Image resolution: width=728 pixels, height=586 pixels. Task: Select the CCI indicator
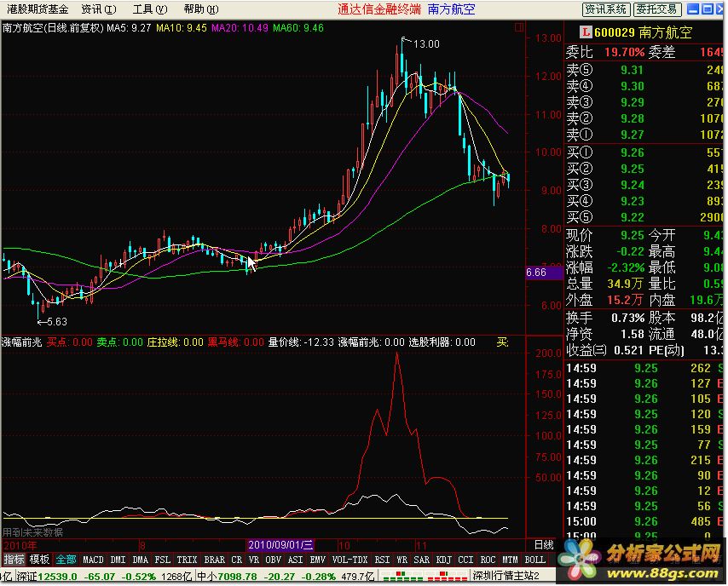(x=465, y=560)
